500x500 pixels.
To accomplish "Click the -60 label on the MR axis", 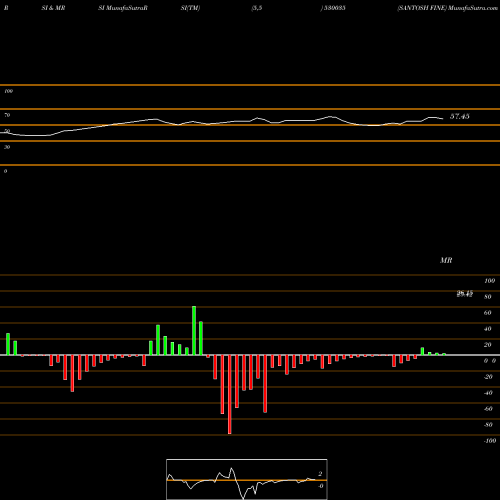I will pos(488,409).
